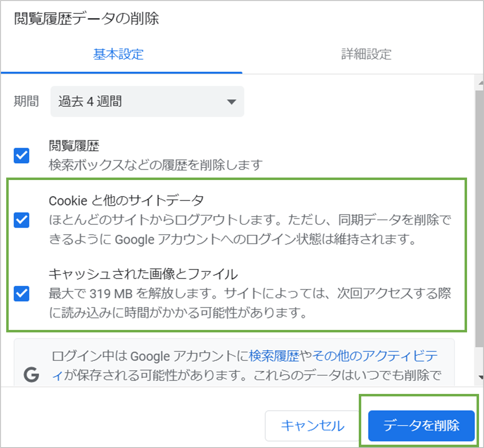
Task: Click the Cookie と他のサイトデータ heading text
Action: 126,201
